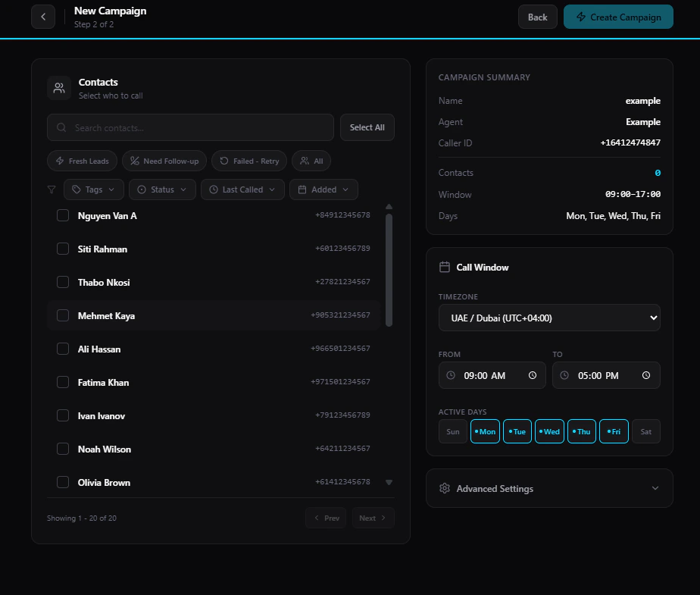Select the Failed - Retry quick filter
This screenshot has width=700, height=595.
249,161
